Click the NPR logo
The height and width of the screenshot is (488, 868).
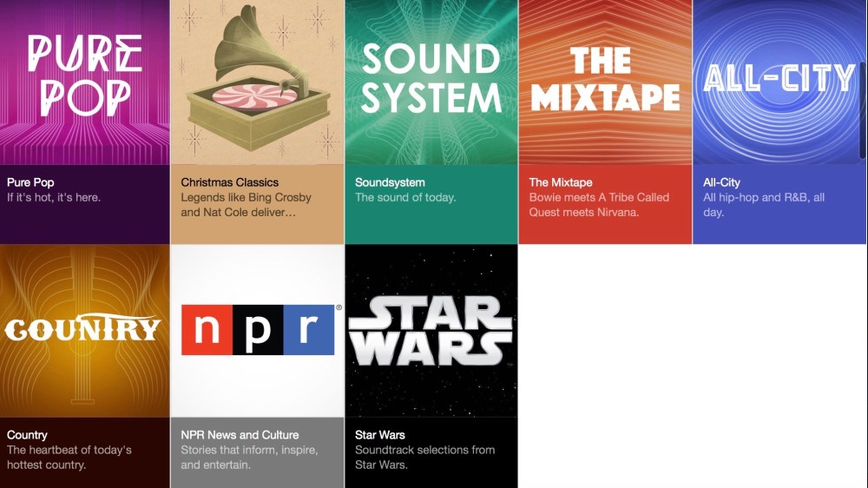pos(258,330)
